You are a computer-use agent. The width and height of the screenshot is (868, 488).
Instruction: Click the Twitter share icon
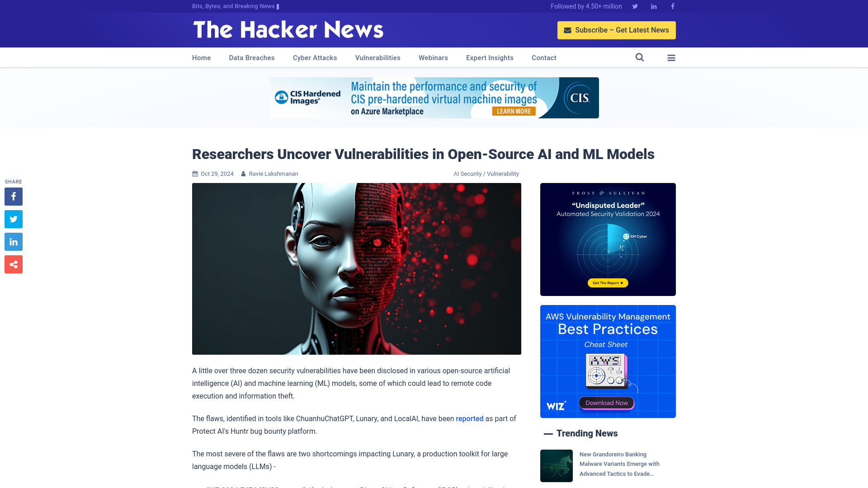[x=13, y=219]
